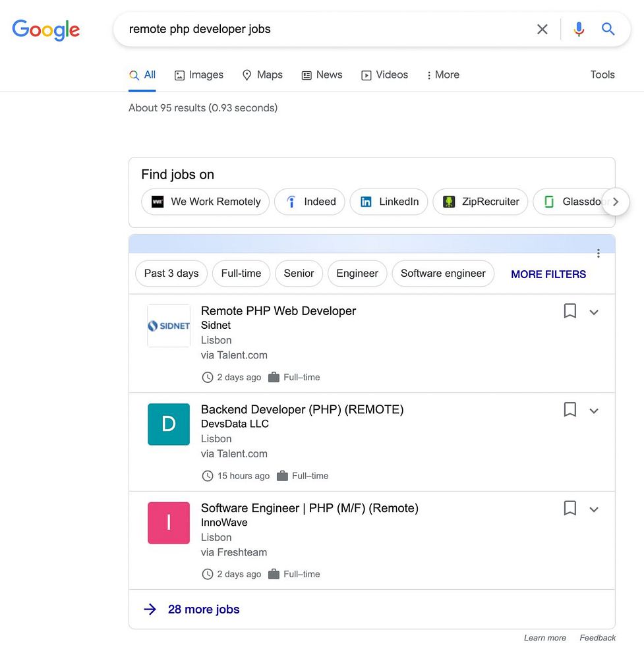Image resolution: width=644 pixels, height=659 pixels.
Task: Click the DevsData teal D logo
Action: (x=169, y=424)
